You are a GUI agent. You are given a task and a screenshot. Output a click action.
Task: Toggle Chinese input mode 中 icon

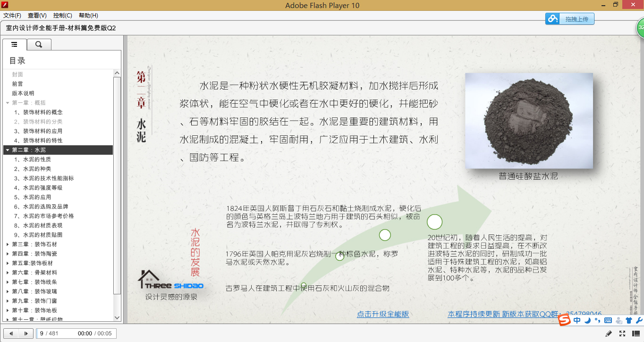click(x=577, y=320)
